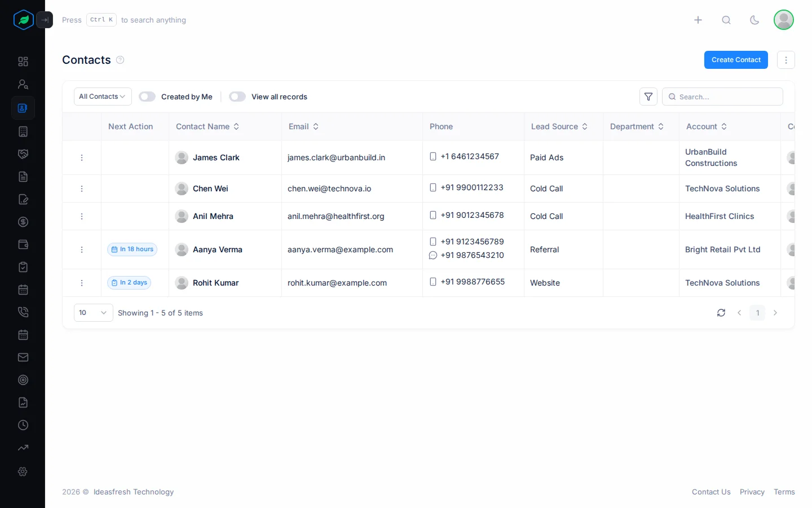Click the magnifier search icon in header
812x508 pixels.
(x=726, y=20)
